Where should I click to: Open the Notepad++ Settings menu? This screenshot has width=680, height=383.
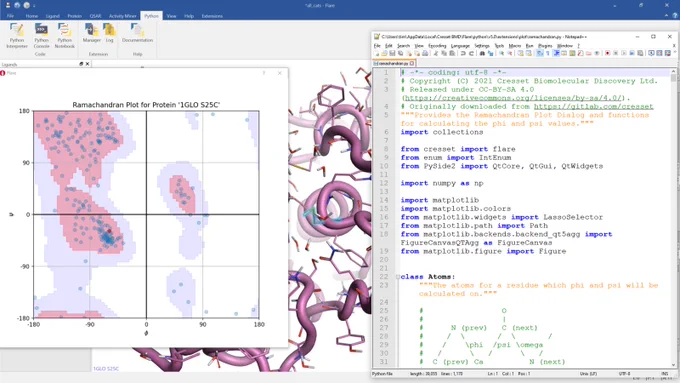point(482,46)
